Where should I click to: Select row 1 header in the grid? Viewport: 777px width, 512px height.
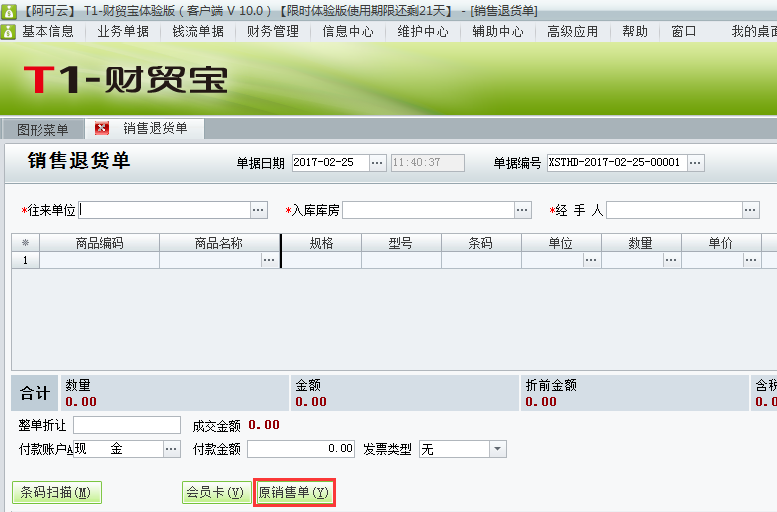pyautogui.click(x=25, y=260)
